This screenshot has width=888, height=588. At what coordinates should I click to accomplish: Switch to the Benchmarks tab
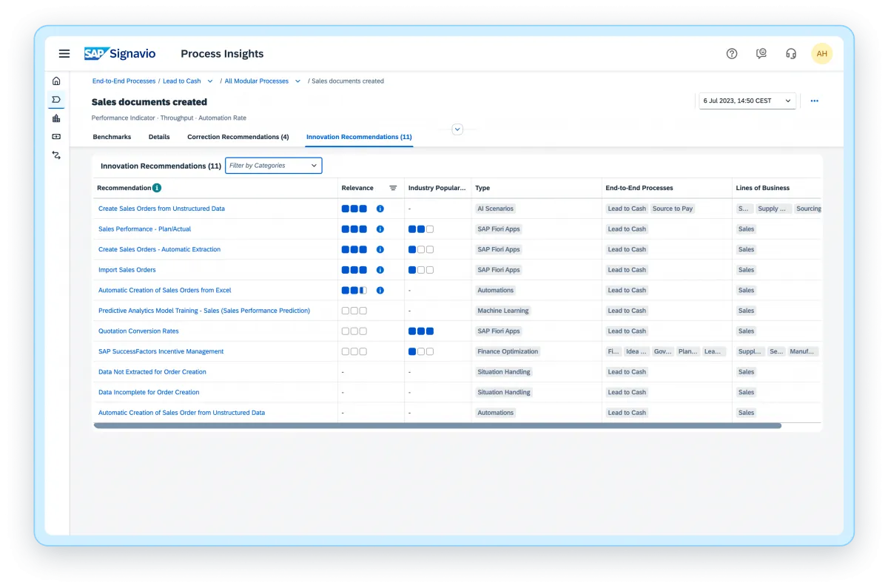112,137
